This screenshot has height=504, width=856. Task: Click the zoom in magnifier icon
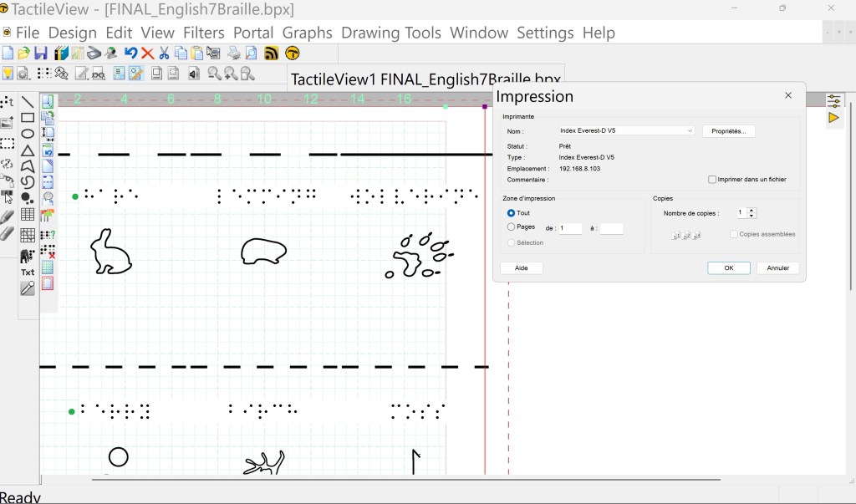pyautogui.click(x=229, y=73)
